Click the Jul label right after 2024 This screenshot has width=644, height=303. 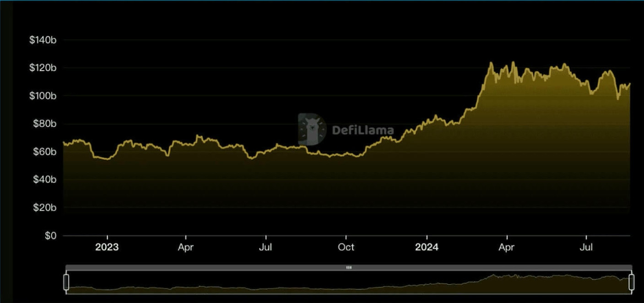586,247
